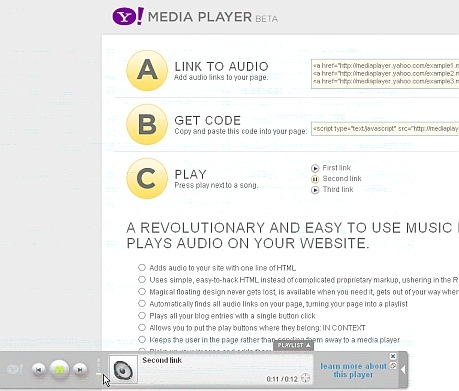Click bullet for Plays all your blog entries
This screenshot has width=459, height=391.
click(x=142, y=315)
